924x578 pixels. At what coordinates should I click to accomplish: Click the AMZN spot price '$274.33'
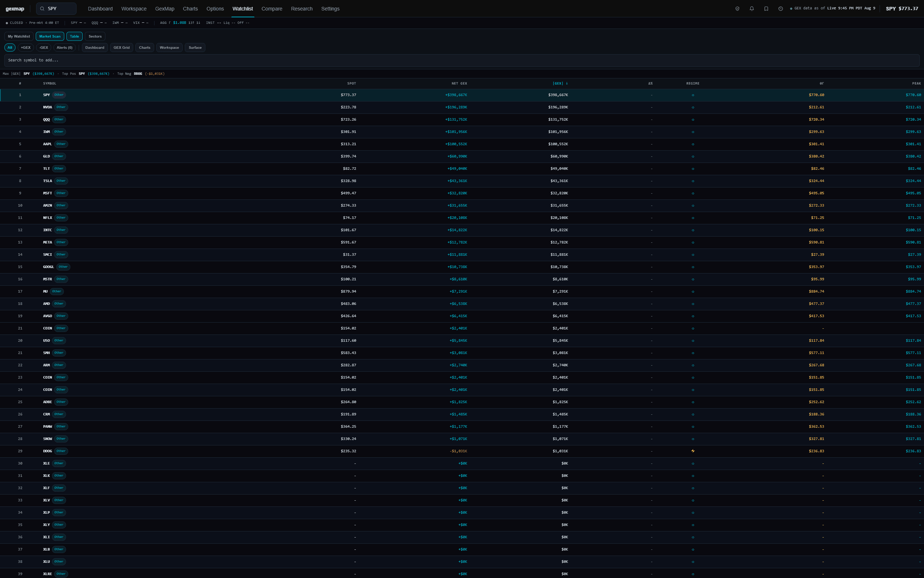(x=348, y=206)
